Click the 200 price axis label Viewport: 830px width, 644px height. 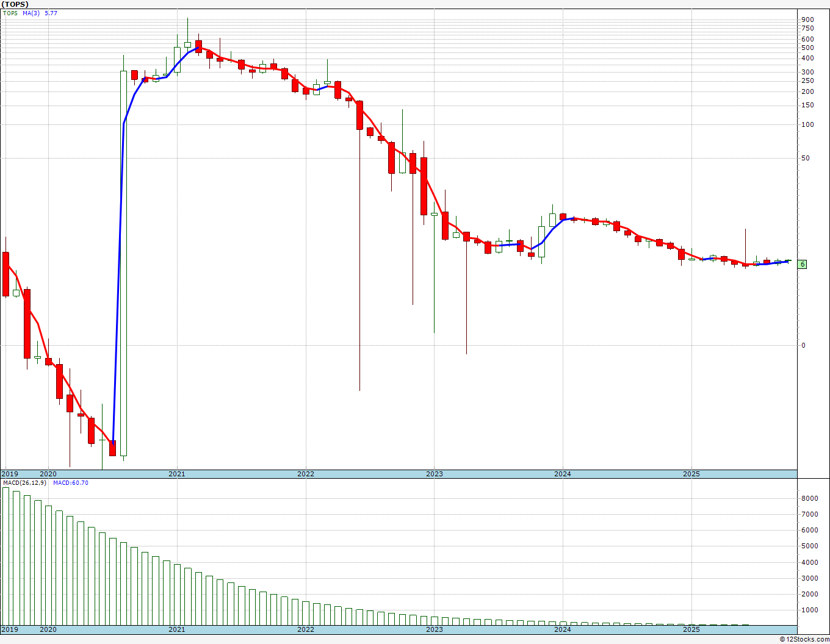[807, 91]
